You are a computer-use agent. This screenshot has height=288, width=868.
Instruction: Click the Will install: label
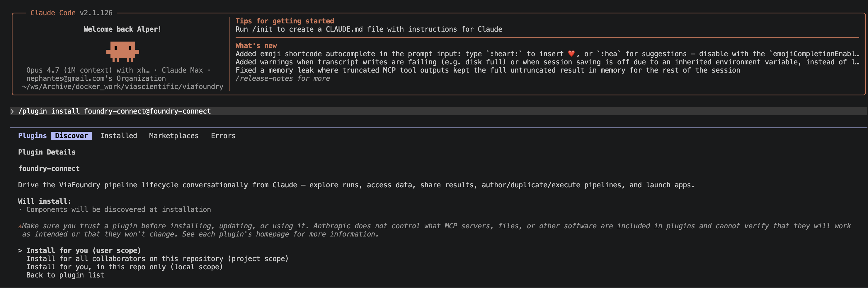click(x=45, y=201)
